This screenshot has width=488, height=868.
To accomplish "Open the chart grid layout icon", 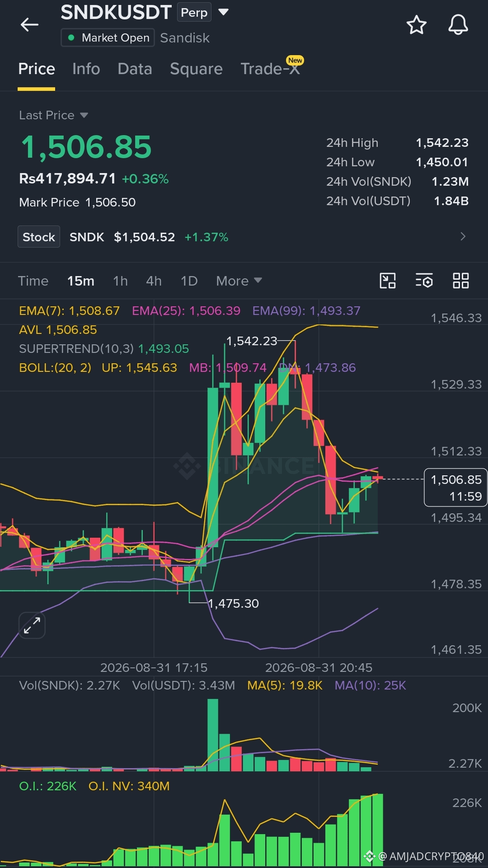I will pyautogui.click(x=460, y=281).
